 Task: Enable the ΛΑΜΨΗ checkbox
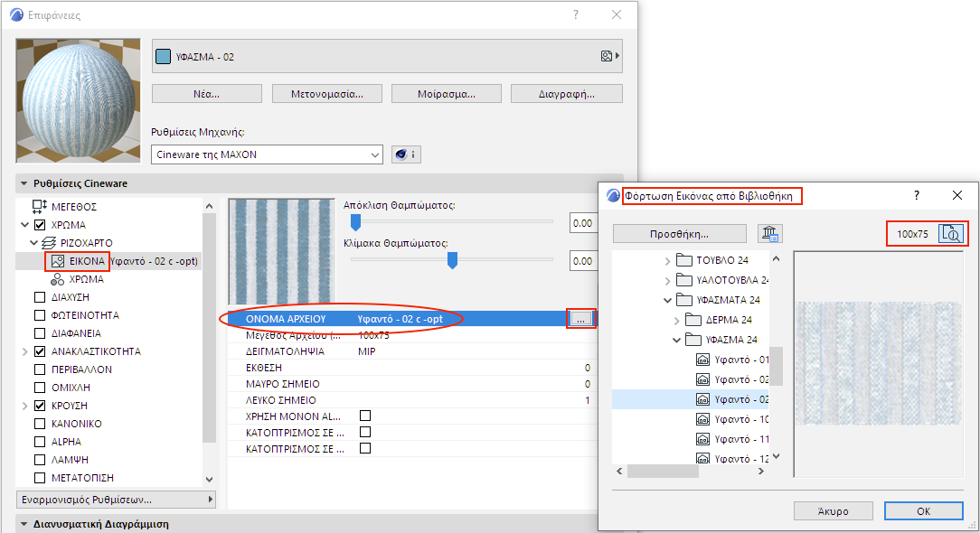(40, 460)
